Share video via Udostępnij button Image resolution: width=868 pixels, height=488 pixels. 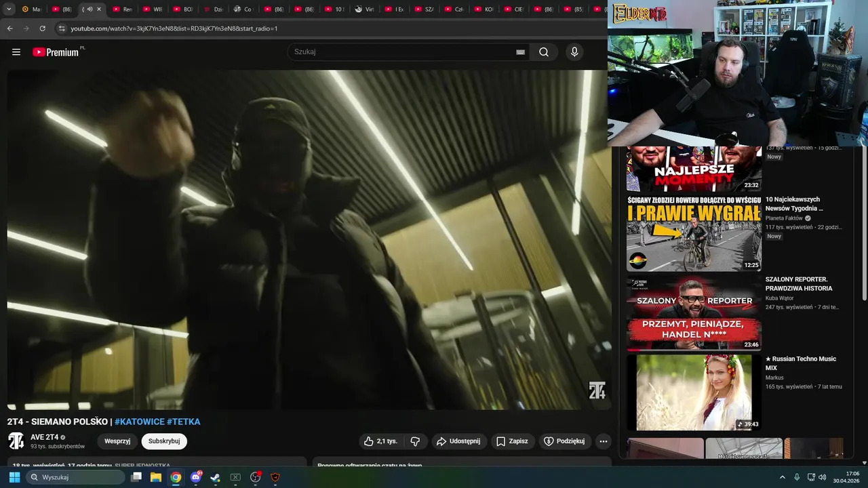[x=458, y=441]
